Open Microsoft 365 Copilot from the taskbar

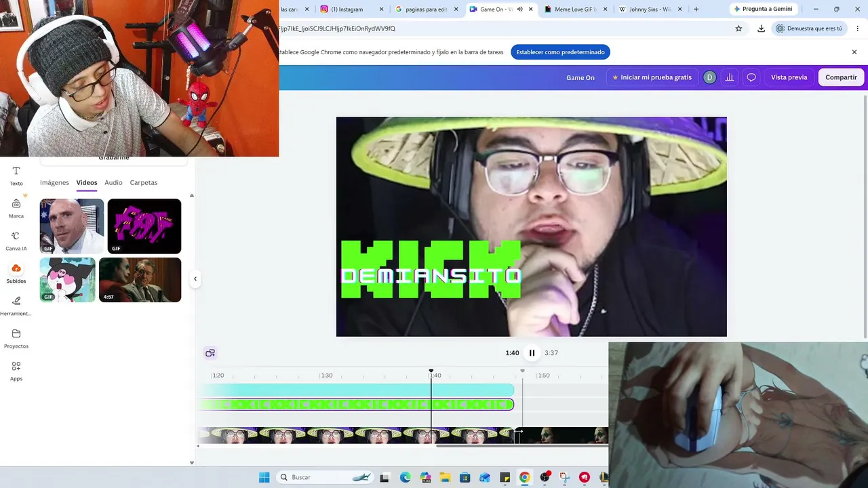[425, 477]
